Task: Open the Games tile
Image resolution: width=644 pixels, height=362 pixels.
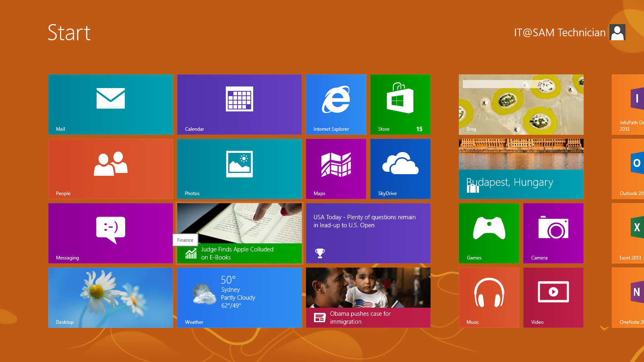Action: [x=489, y=233]
